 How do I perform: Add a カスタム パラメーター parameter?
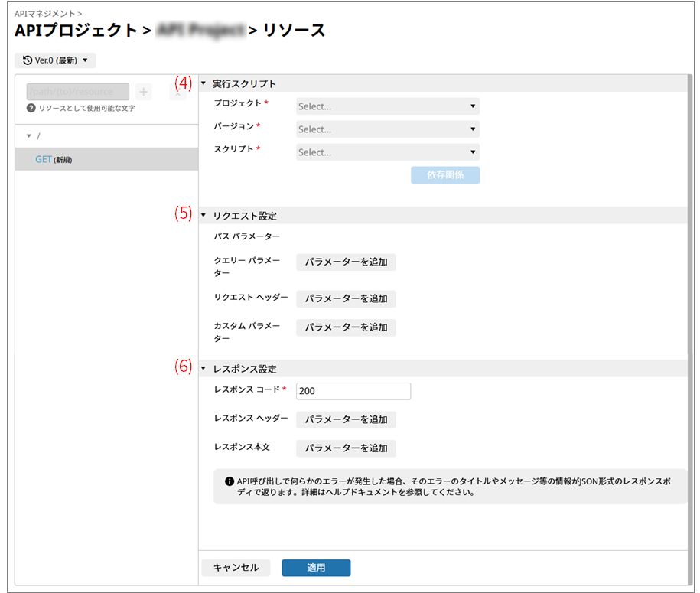tap(346, 327)
